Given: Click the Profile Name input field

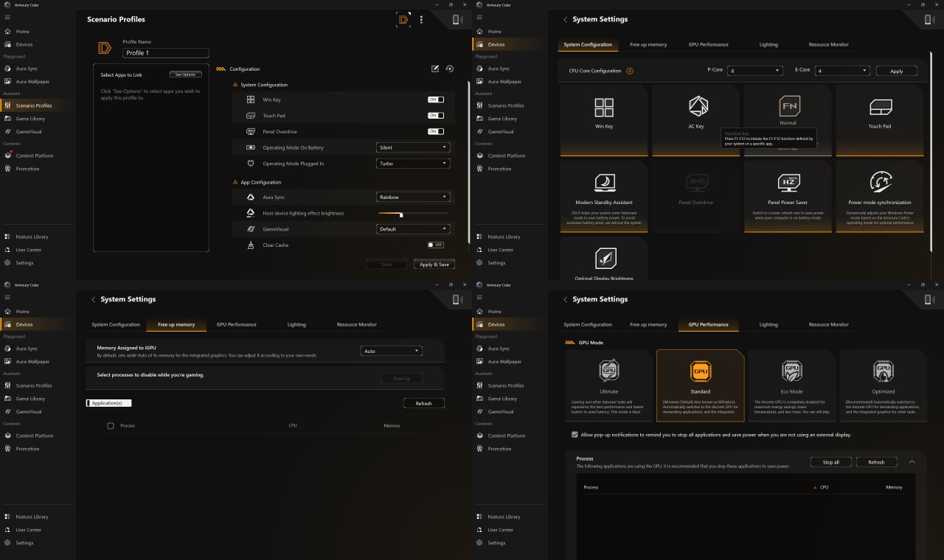Looking at the screenshot, I should 166,53.
